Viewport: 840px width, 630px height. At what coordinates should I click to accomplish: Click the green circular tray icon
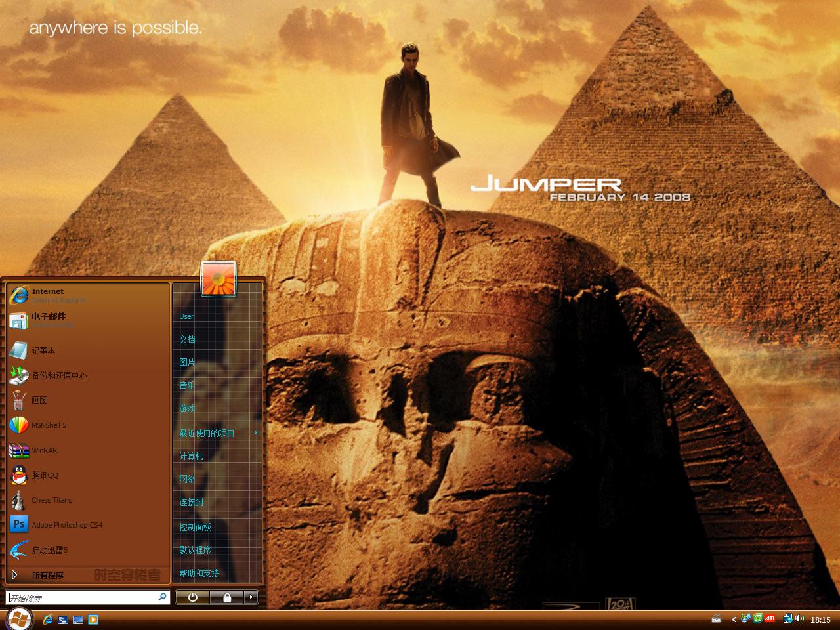pyautogui.click(x=758, y=618)
